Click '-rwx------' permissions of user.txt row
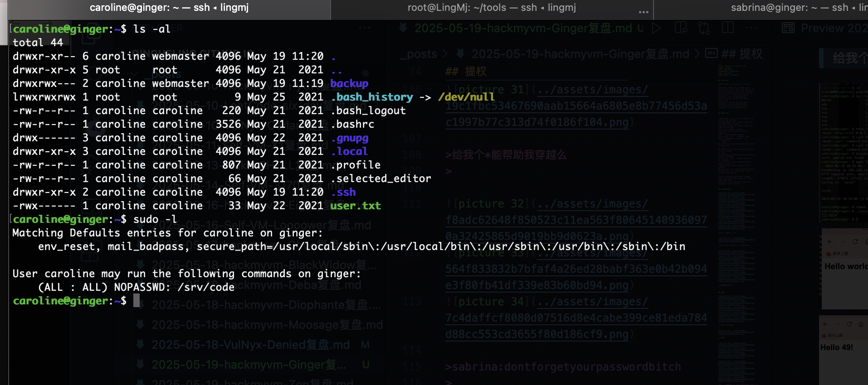 click(x=44, y=206)
